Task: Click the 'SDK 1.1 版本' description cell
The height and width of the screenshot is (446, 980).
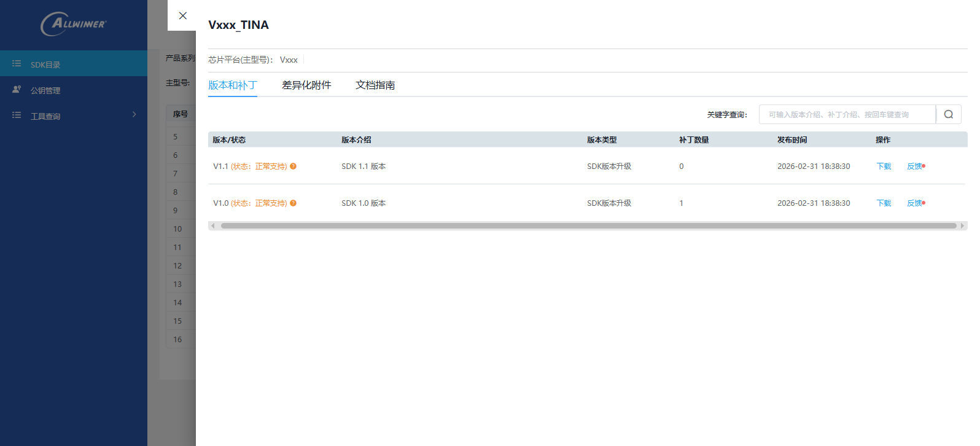Action: (x=364, y=166)
